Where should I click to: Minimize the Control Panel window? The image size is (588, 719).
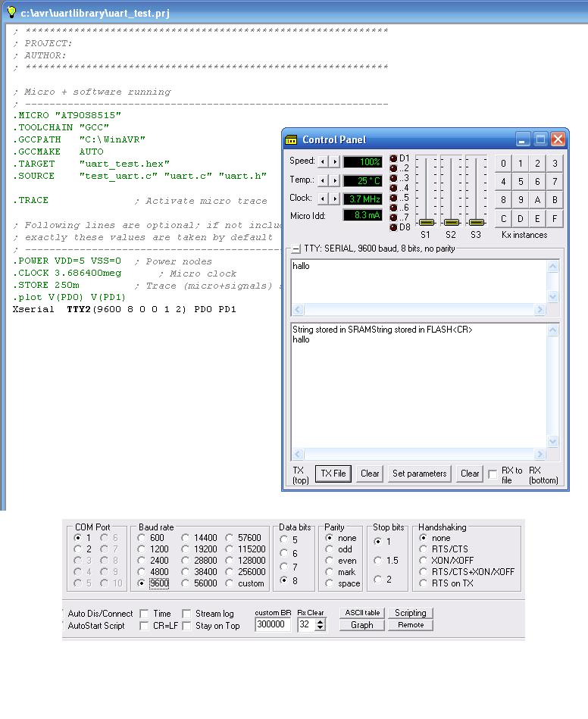(x=522, y=139)
